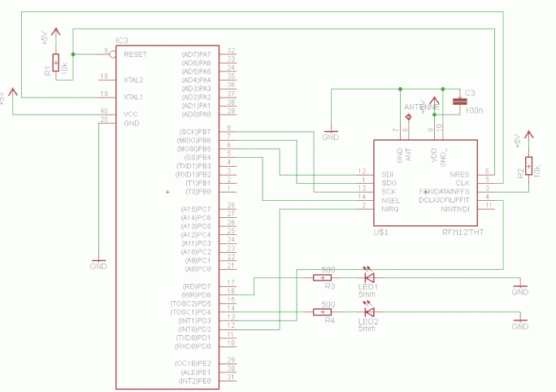
Task: Click the inverted RESET pin circle on IC3
Action: [x=112, y=54]
